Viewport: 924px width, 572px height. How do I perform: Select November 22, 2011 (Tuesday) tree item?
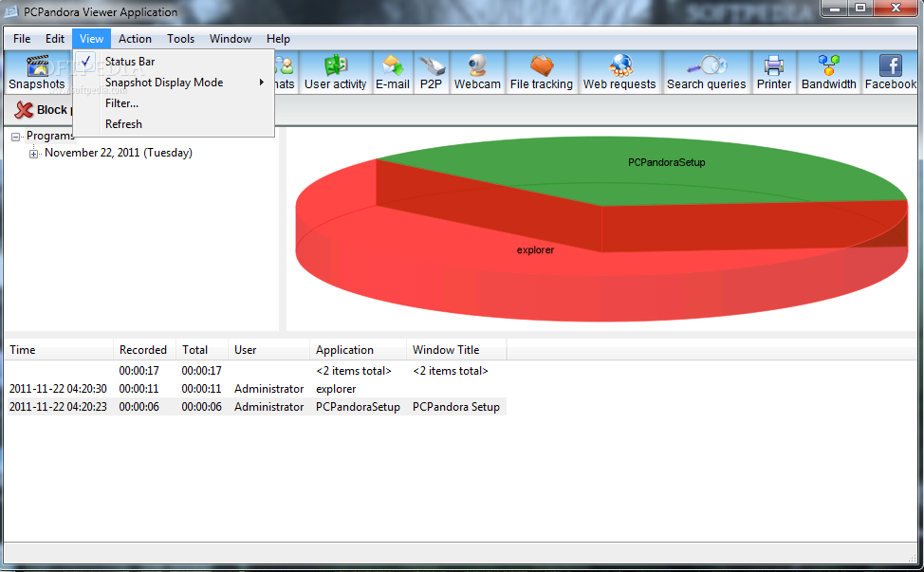click(119, 153)
